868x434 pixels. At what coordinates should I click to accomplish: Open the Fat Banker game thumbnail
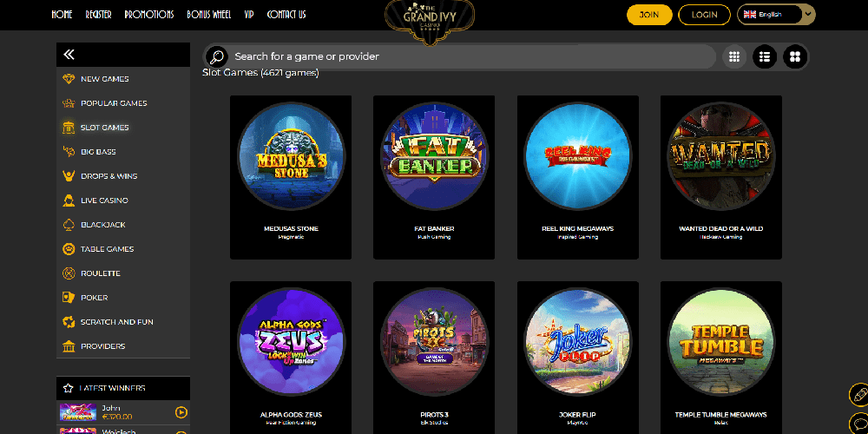(x=434, y=155)
